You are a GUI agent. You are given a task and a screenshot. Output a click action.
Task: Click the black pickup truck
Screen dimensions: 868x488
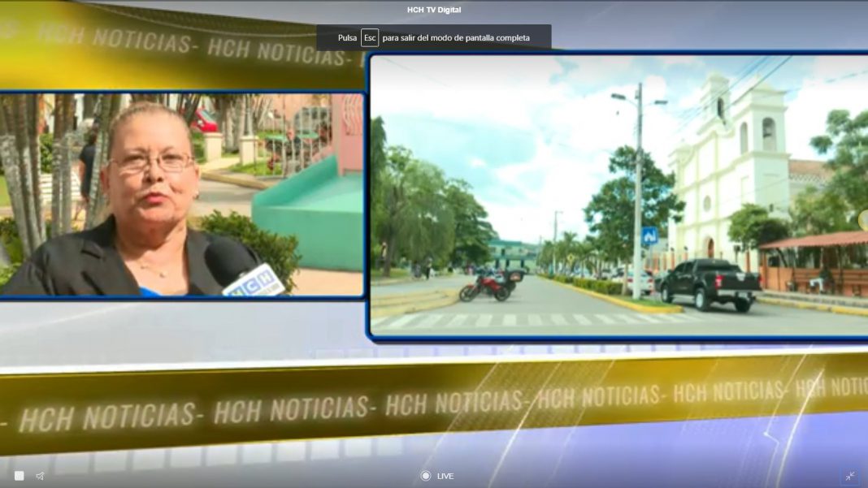[710, 283]
